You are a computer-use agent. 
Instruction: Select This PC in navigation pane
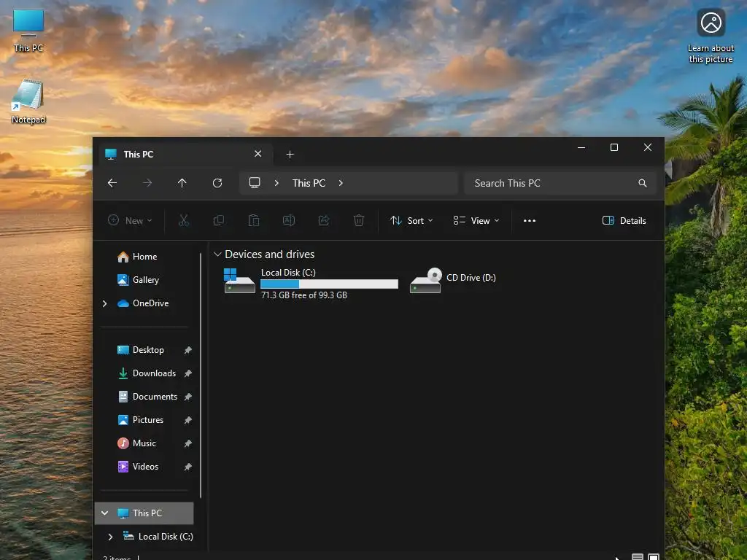[x=144, y=513]
